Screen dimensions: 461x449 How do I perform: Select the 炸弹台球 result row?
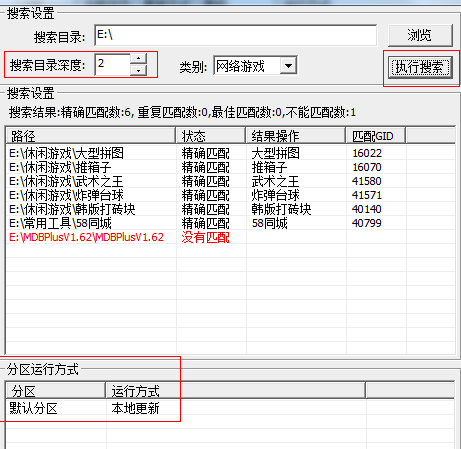[230, 195]
